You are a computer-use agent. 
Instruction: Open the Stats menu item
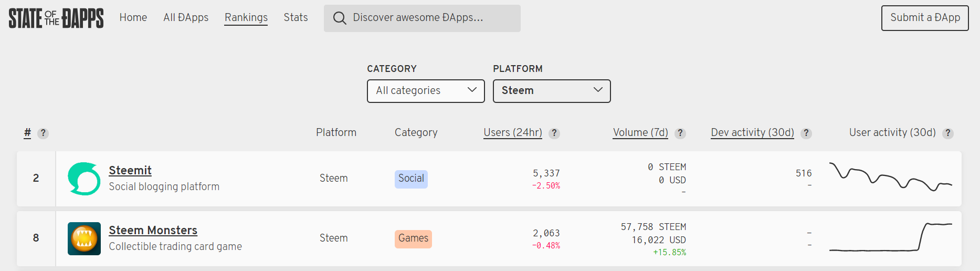[x=296, y=17]
